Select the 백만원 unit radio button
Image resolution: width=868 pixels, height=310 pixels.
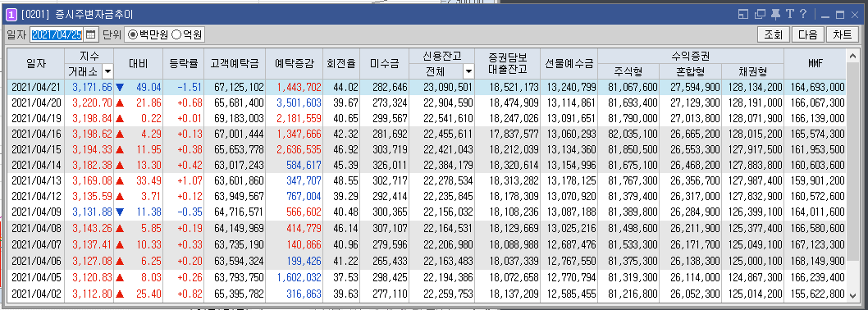tap(148, 35)
